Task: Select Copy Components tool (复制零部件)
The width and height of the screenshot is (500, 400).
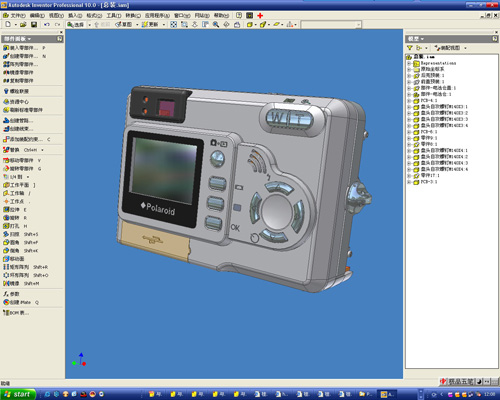Action: click(18, 81)
